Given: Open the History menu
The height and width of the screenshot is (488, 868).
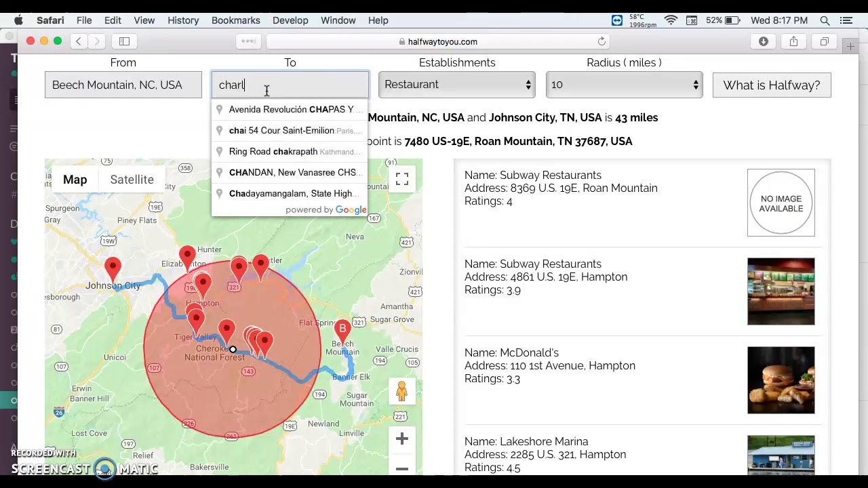Looking at the screenshot, I should 183,20.
